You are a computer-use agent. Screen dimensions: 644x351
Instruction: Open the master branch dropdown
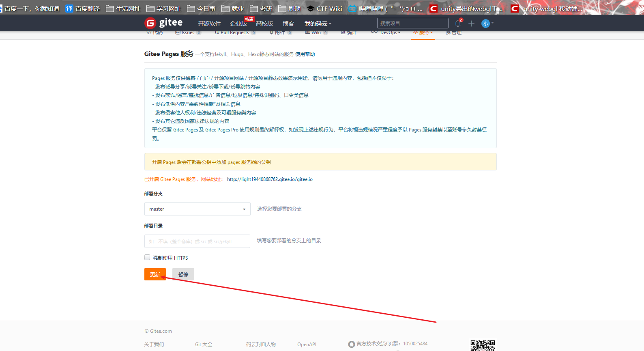click(x=197, y=209)
